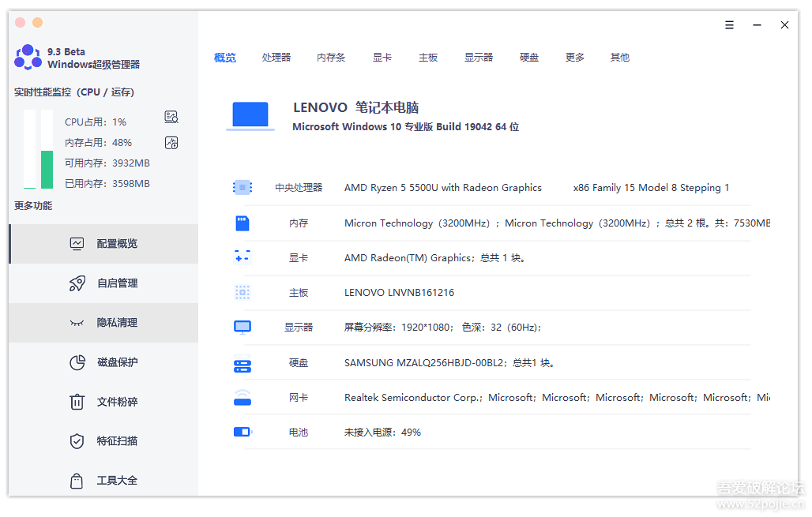Viewport: 812px width, 517px height.
Task: Click x86 Family 15 Model 8 text
Action: (651, 188)
